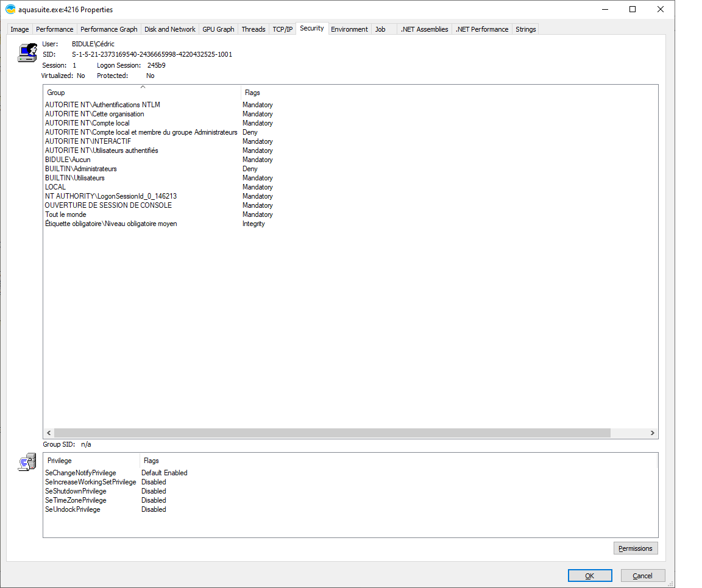Click the scroll left arrow in group list

(x=49, y=433)
